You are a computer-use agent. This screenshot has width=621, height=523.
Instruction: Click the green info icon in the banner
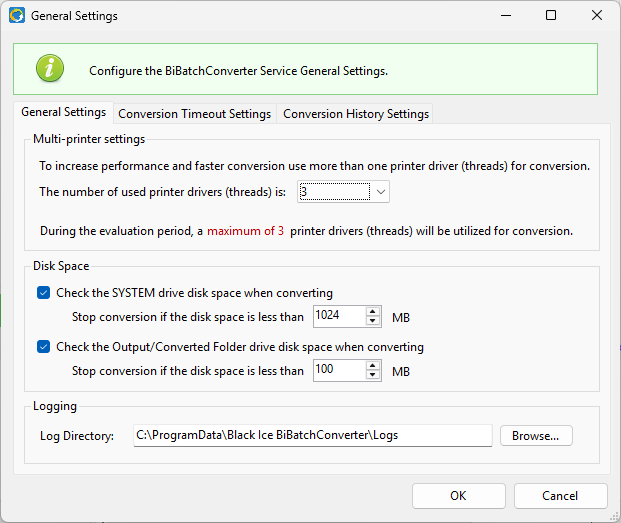(x=50, y=68)
